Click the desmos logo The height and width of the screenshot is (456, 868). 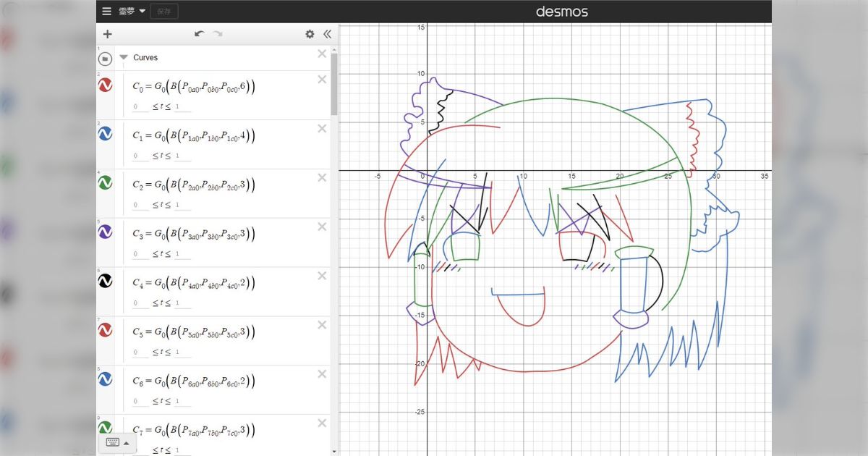(x=561, y=12)
